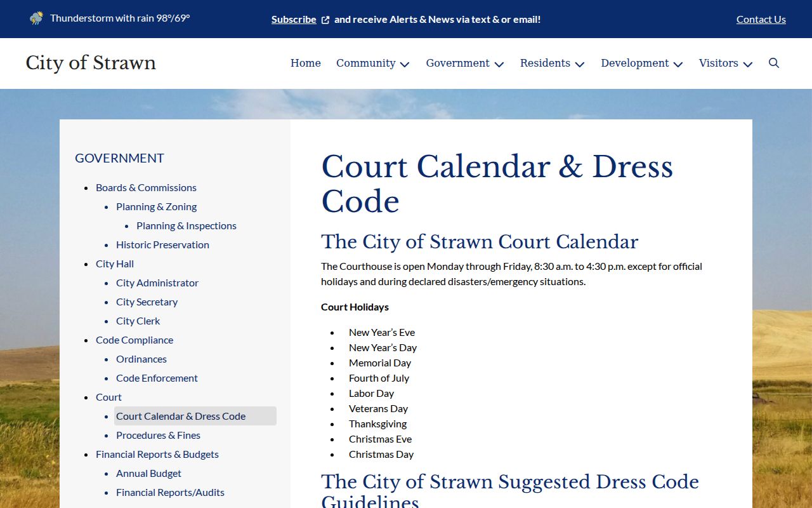The height and width of the screenshot is (508, 812).
Task: Open the Court sidebar link
Action: [x=108, y=397]
